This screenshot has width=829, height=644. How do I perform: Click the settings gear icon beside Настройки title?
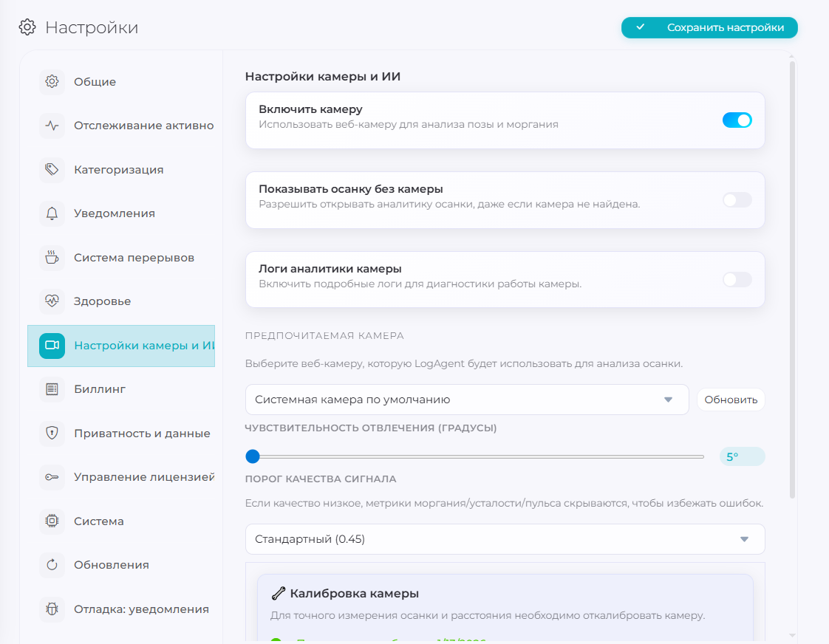[27, 27]
